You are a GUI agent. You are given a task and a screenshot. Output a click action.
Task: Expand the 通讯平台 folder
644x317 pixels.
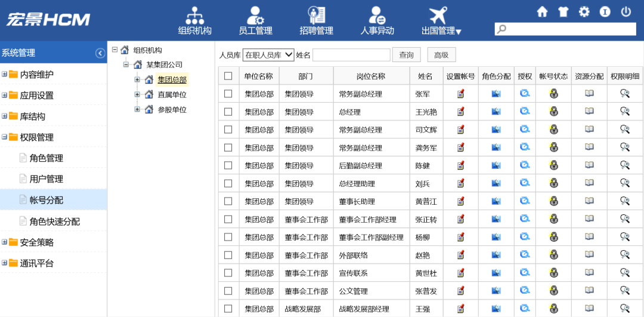pyautogui.click(x=5, y=263)
